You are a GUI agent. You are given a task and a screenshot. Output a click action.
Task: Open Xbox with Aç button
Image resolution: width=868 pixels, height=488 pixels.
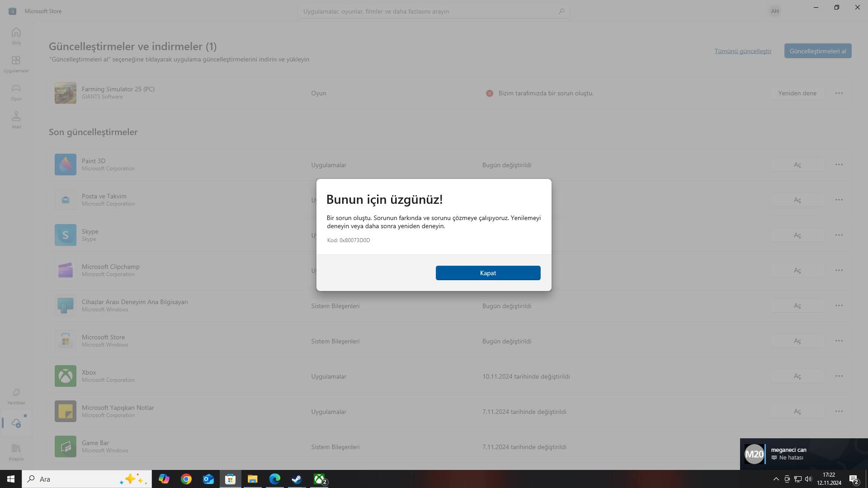(797, 376)
